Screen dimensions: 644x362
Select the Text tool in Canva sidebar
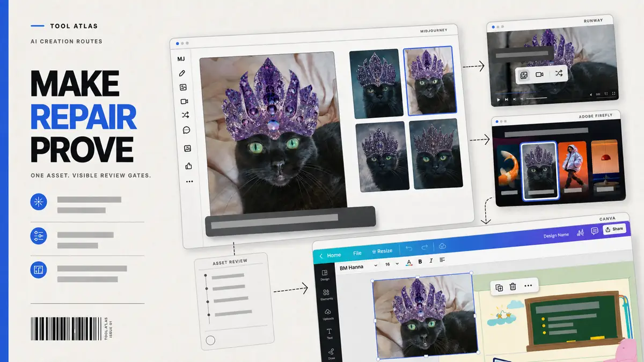(x=330, y=334)
